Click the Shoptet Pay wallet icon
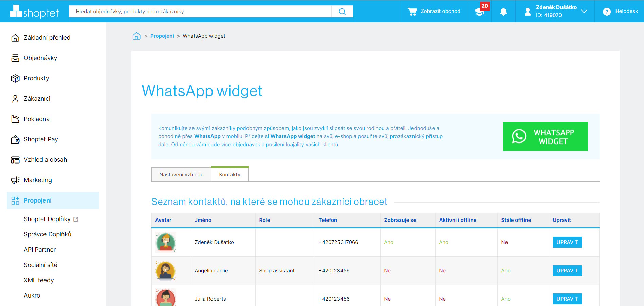The width and height of the screenshot is (644, 306). 15,139
